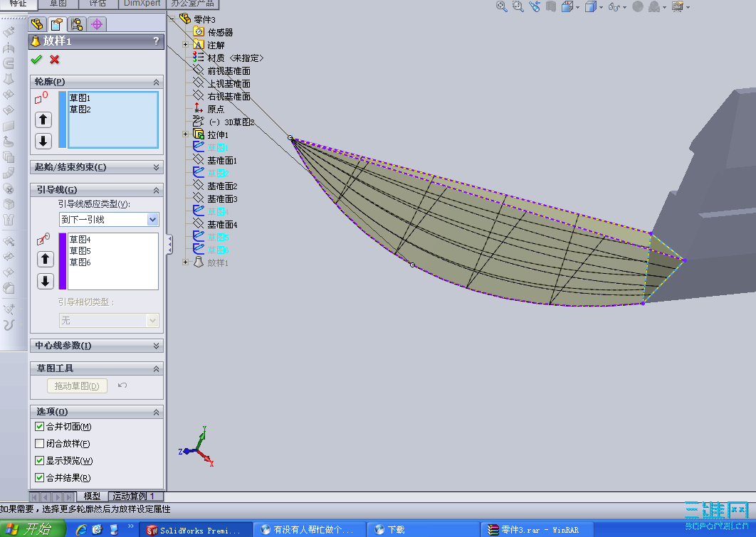Click the Apply Scene icon
756x537 pixels.
(x=654, y=6)
